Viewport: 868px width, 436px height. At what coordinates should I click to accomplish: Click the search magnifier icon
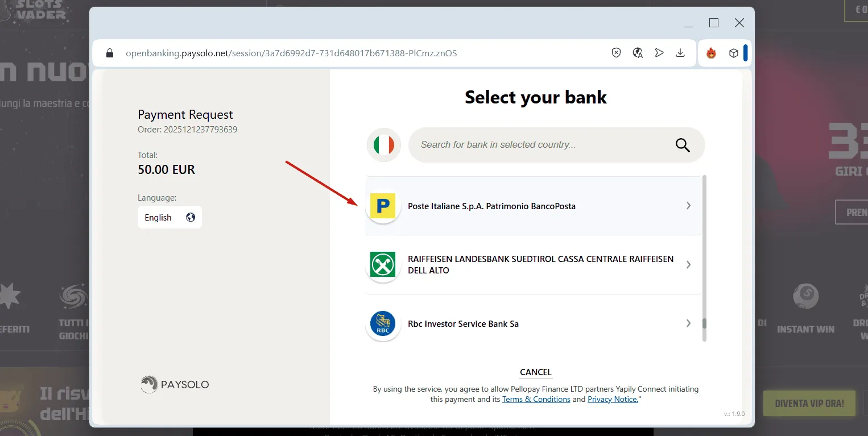pyautogui.click(x=682, y=145)
